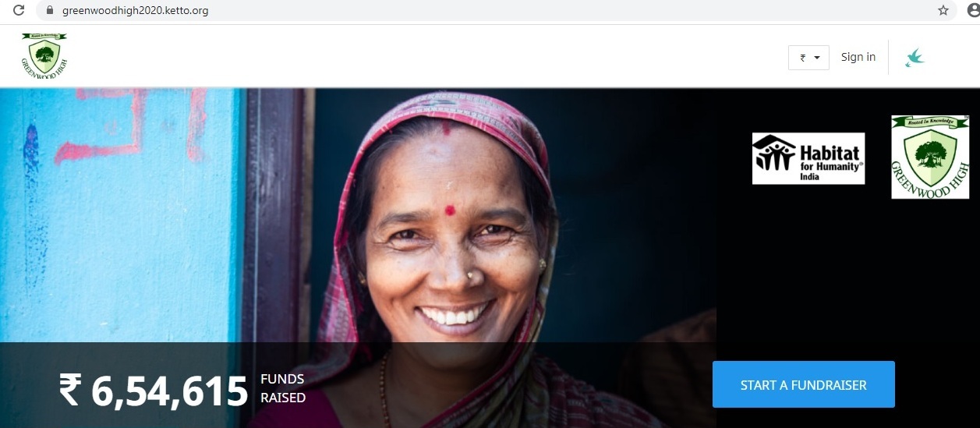Click the START A FUNDRAISER button
The width and height of the screenshot is (980, 428).
click(x=803, y=384)
